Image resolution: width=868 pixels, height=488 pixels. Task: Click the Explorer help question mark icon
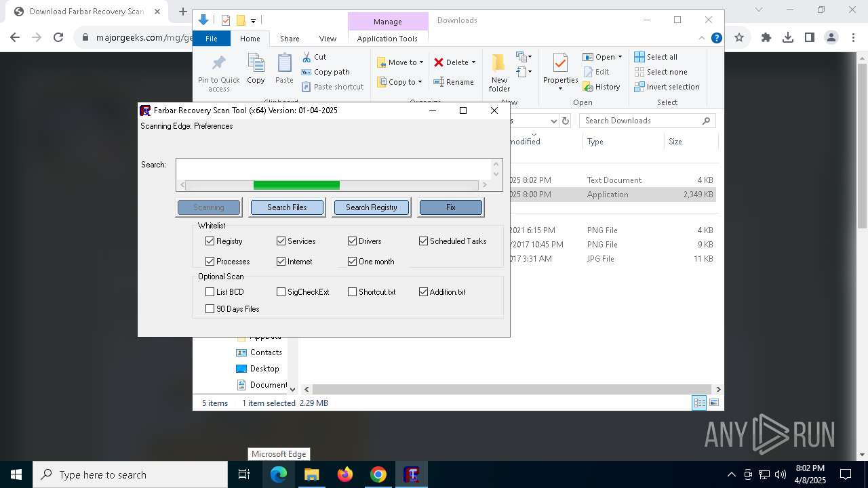coord(716,38)
